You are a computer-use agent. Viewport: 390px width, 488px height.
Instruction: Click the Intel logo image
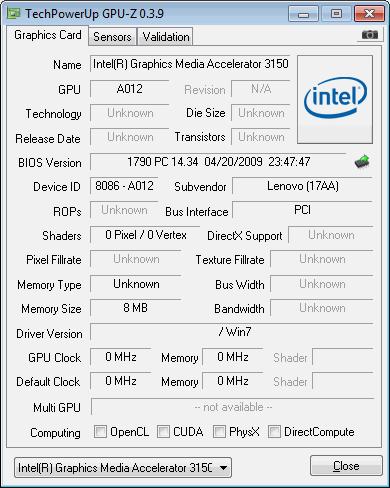point(335,99)
